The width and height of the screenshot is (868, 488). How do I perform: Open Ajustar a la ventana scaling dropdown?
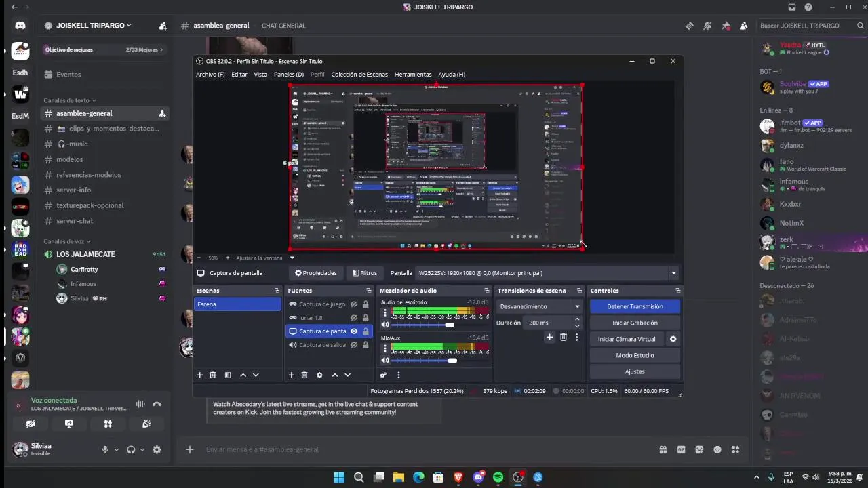(292, 258)
